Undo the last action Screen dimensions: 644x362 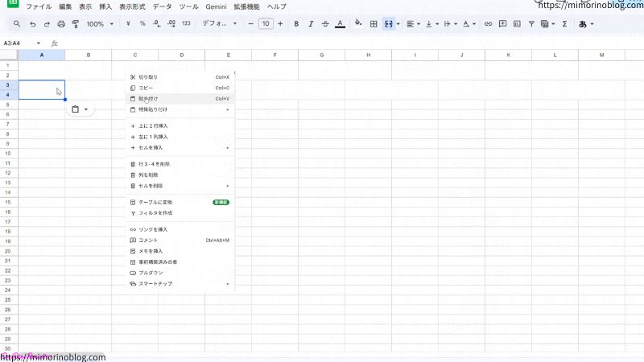coord(32,24)
